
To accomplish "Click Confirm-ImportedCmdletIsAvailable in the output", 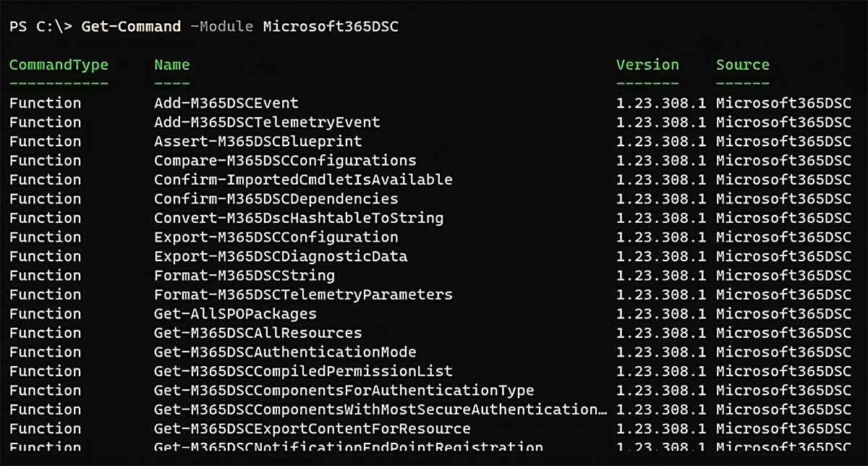I will (303, 179).
